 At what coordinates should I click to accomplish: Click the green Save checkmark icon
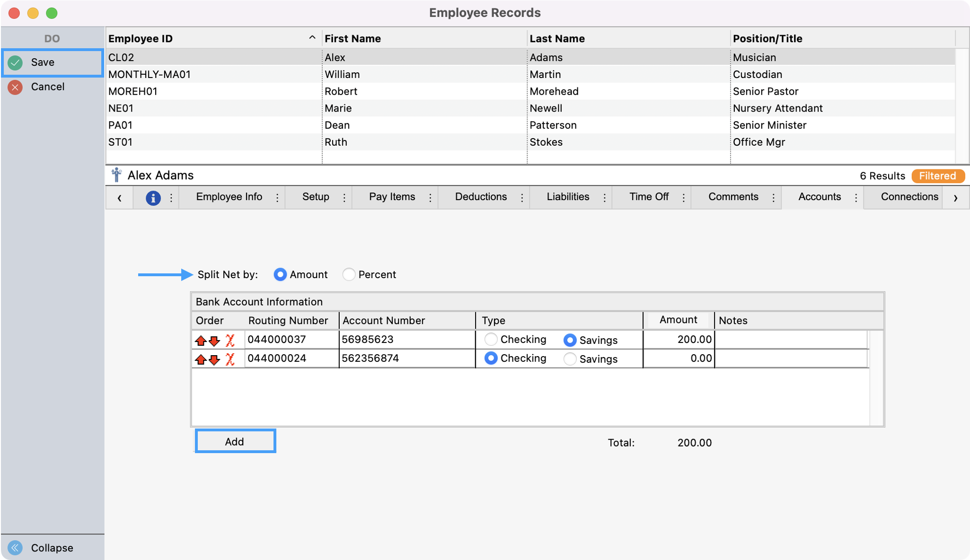pos(16,62)
